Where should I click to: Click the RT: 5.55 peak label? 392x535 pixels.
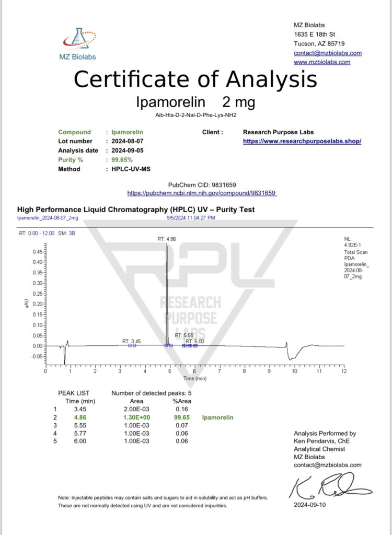coord(185,335)
